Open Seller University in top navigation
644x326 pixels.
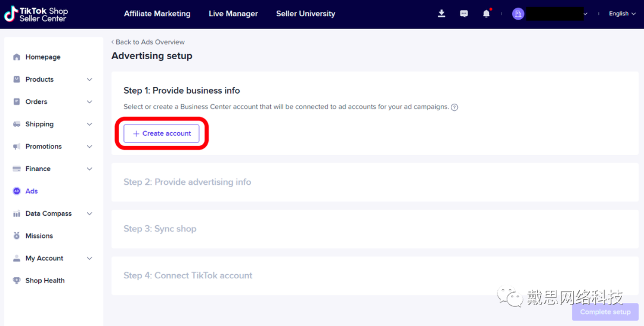tap(305, 14)
